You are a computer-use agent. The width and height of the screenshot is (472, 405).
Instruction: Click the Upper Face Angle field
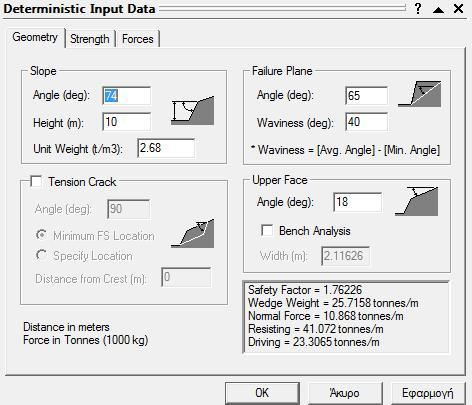click(x=358, y=202)
